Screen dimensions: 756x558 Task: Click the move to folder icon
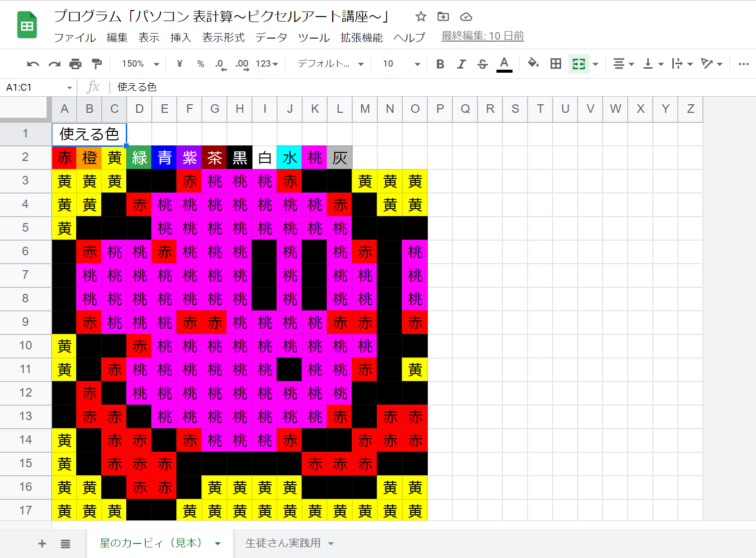(443, 17)
